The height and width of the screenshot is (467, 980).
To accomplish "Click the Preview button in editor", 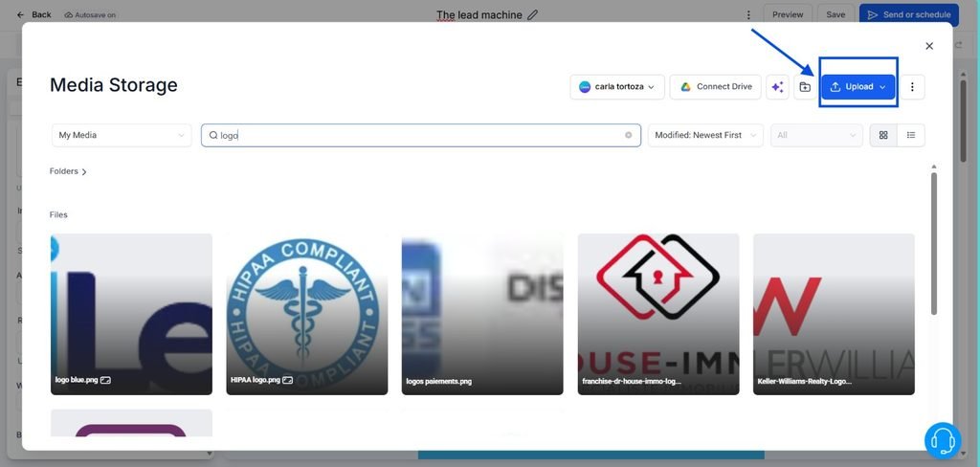I will (x=788, y=15).
